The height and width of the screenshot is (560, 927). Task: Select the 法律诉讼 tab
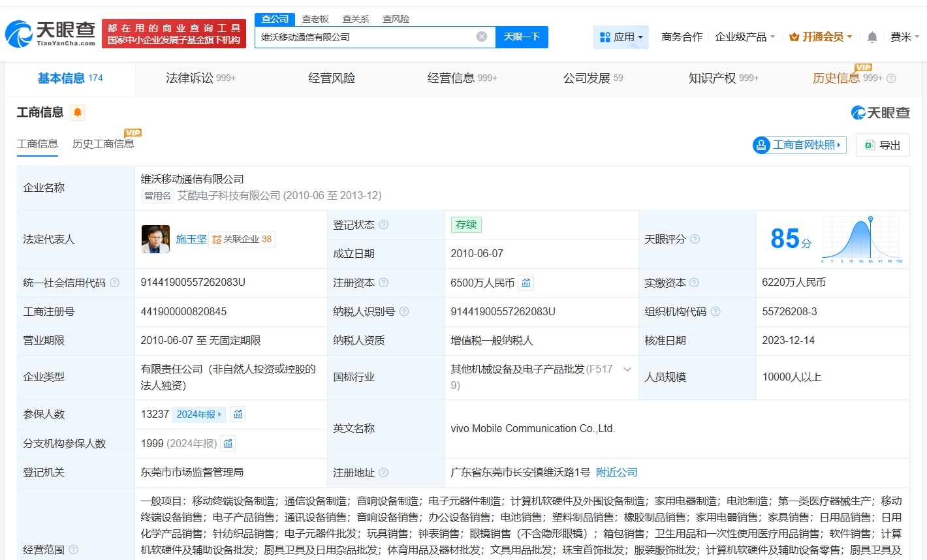coord(200,78)
